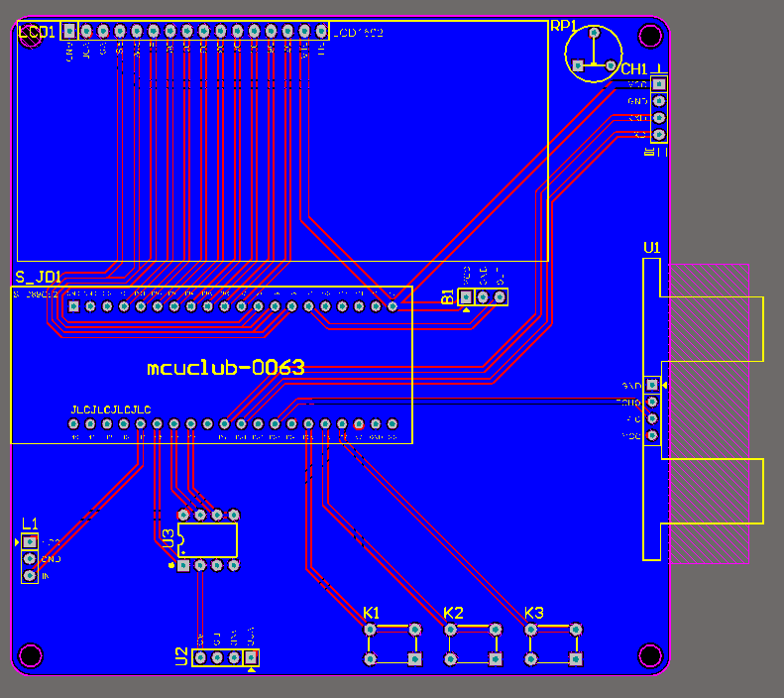This screenshot has width=784, height=698.
Task: Select the K3 designator label
Action: (533, 613)
